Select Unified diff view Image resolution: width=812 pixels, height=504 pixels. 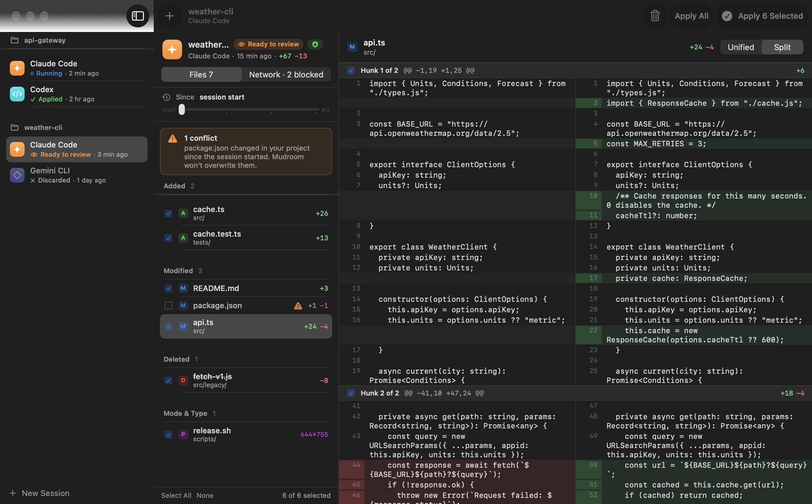[741, 47]
